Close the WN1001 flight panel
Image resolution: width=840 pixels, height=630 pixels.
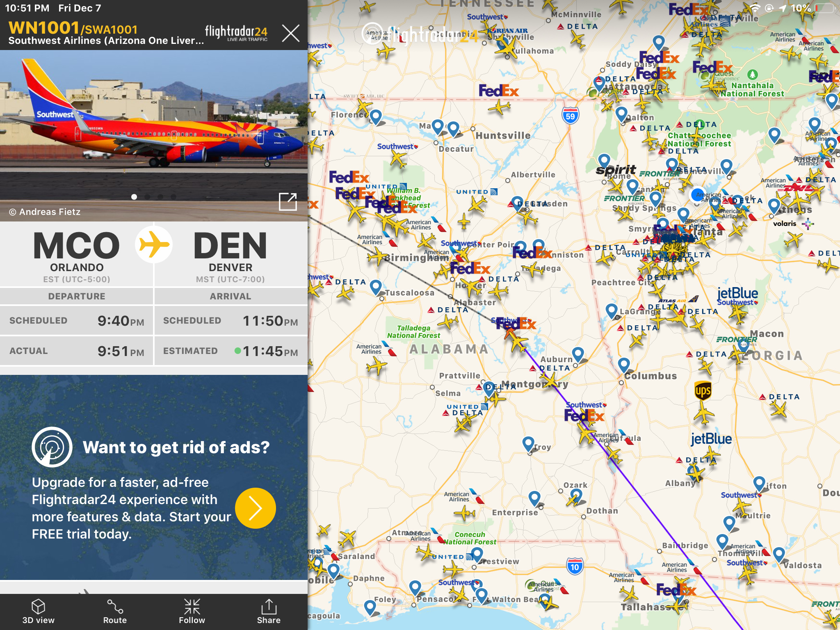point(291,33)
